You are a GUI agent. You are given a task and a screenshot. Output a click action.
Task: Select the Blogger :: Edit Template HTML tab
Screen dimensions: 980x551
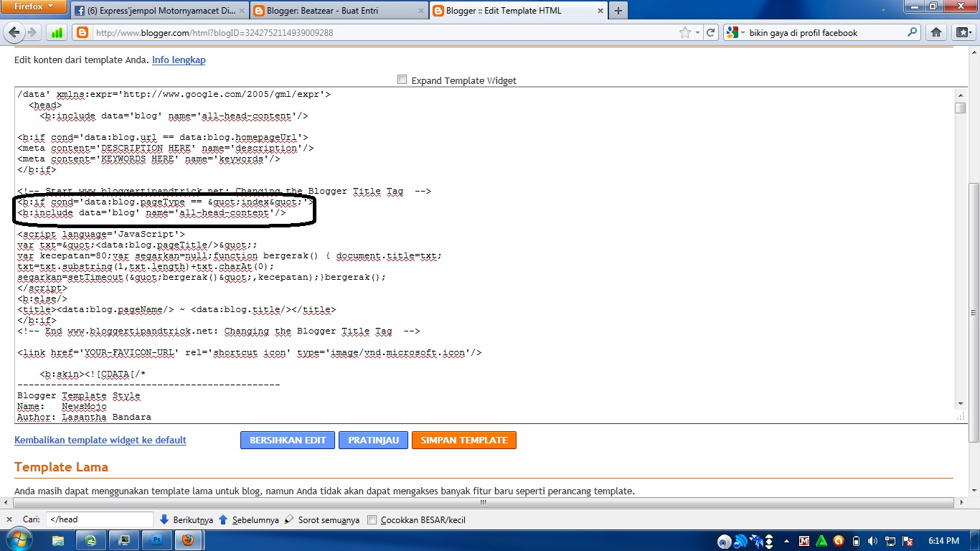click(518, 11)
